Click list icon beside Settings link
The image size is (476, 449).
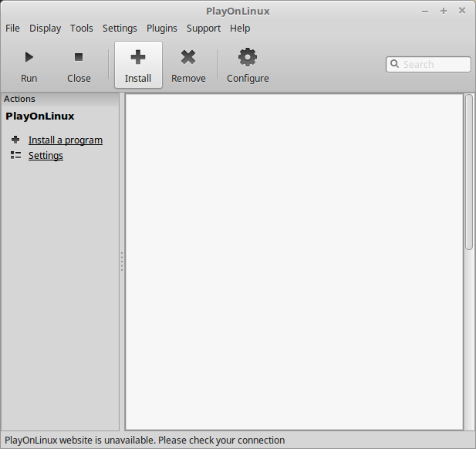click(x=15, y=155)
